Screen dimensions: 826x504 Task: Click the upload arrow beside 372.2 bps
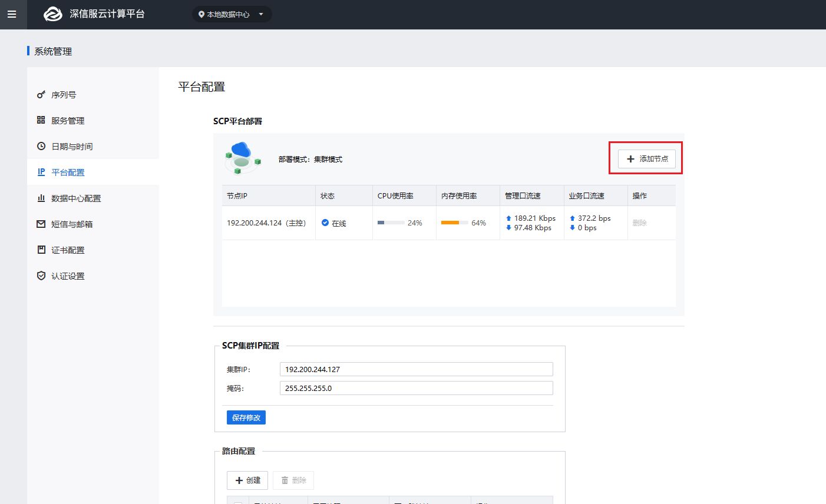coord(572,218)
